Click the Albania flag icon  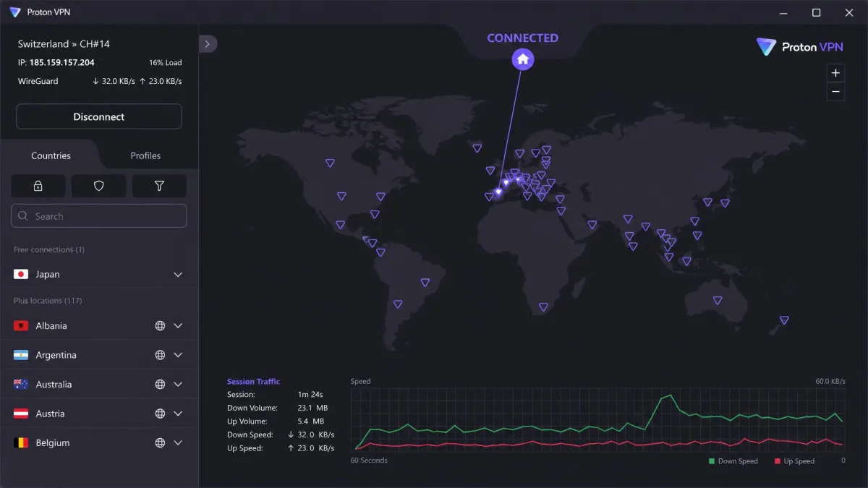[x=21, y=326]
